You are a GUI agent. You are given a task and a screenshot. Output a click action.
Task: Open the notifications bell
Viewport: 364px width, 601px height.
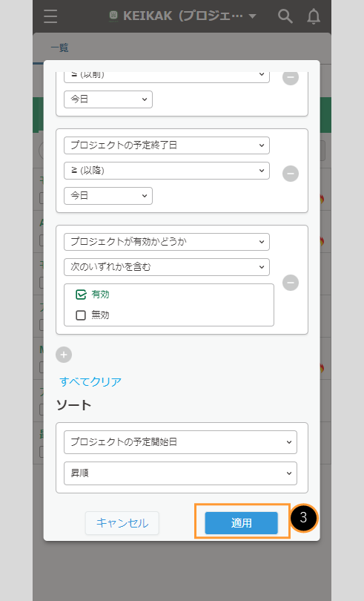coord(314,16)
